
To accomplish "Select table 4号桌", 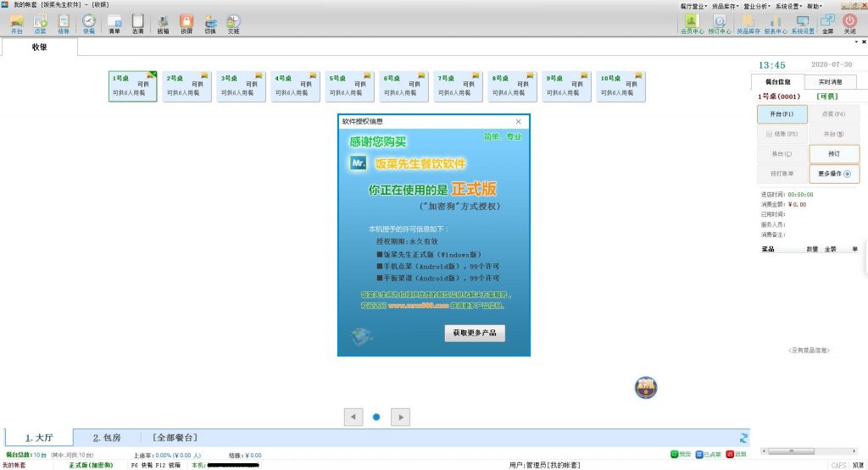I will (296, 86).
